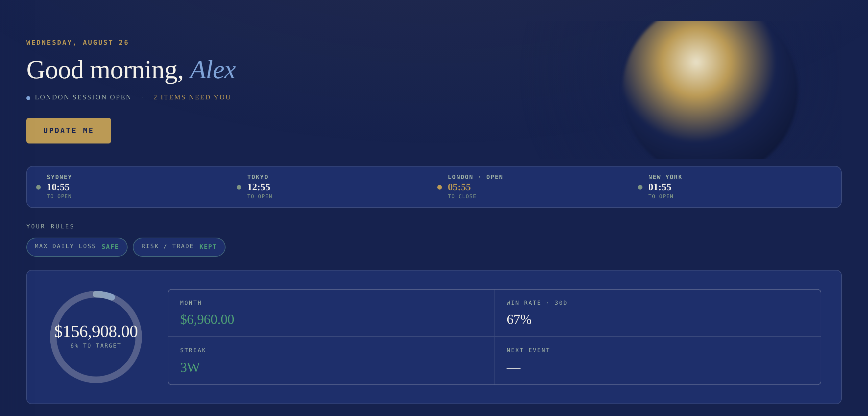The height and width of the screenshot is (416, 868).
Task: Click the New York session status dot
Action: coord(640,187)
